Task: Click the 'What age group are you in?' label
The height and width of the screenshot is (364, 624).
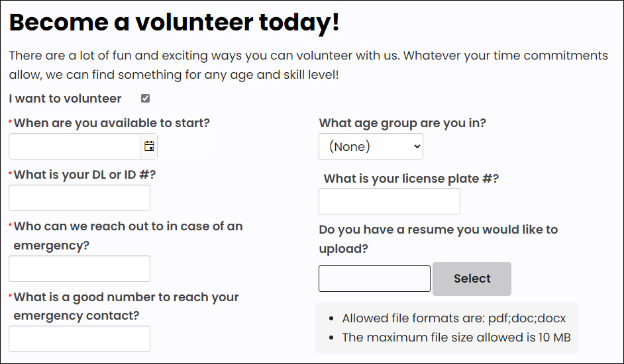Action: click(x=402, y=122)
